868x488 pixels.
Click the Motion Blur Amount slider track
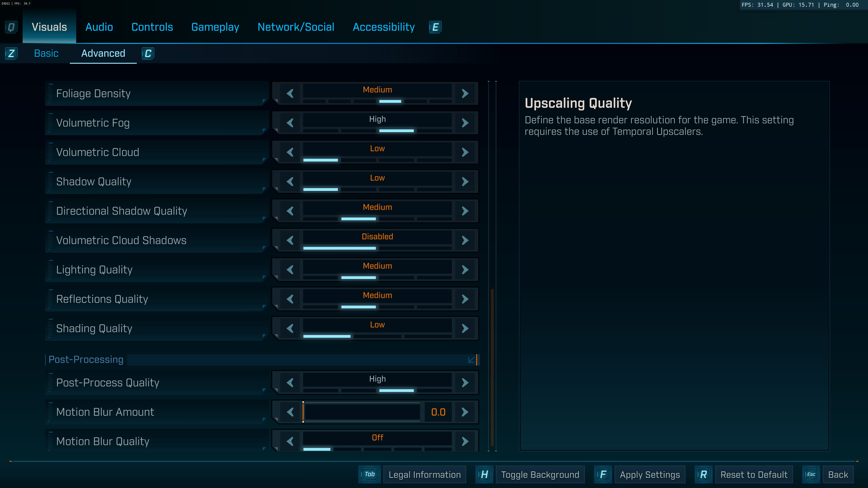[x=361, y=412]
